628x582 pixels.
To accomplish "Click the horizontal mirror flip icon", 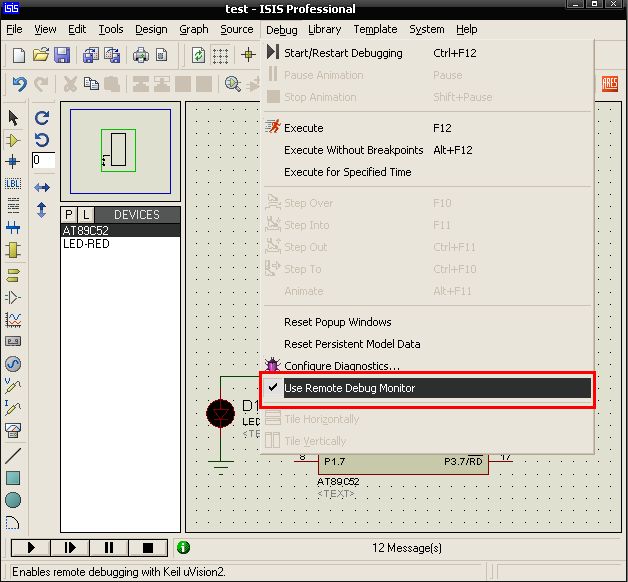I will pos(42,187).
